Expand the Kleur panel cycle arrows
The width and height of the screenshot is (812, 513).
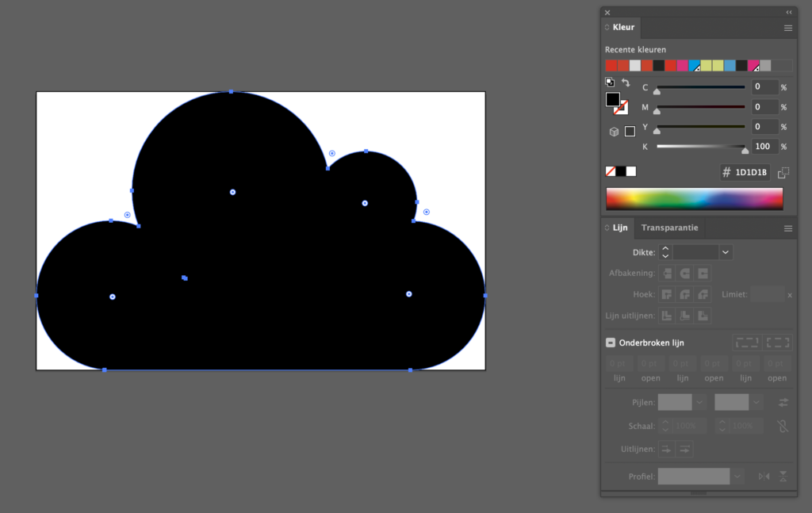click(607, 28)
